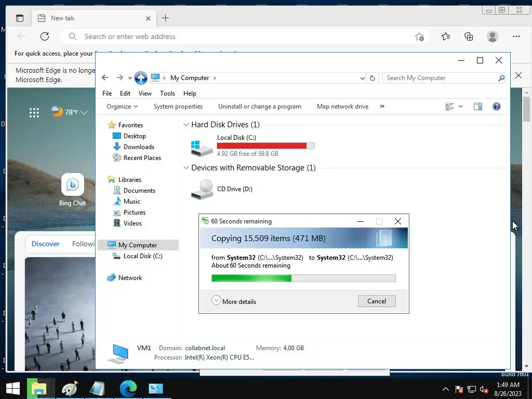Minimize the copy progress dialog
Screen dimensions: 532x399
pyautogui.click(x=361, y=221)
